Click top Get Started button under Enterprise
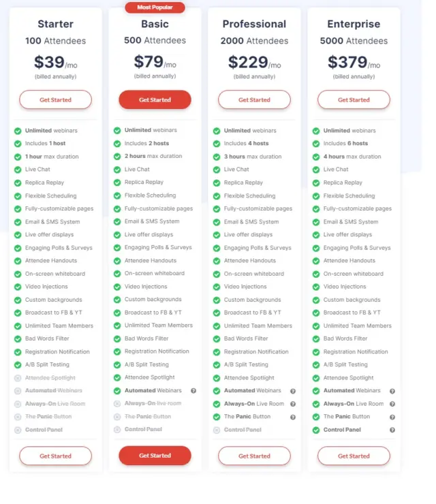Screen dimensions: 436x504 (354, 99)
